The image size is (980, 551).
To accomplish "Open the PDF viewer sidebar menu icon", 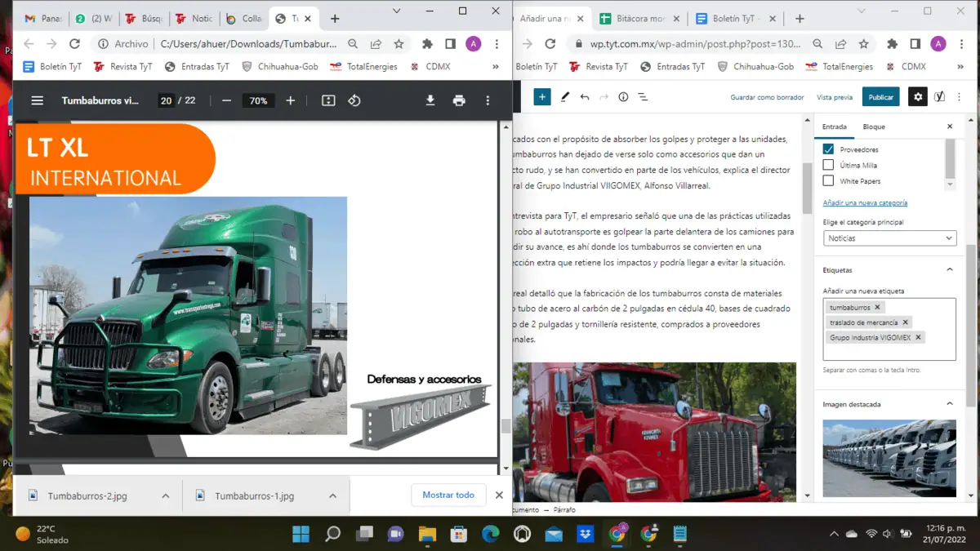I will [37, 100].
